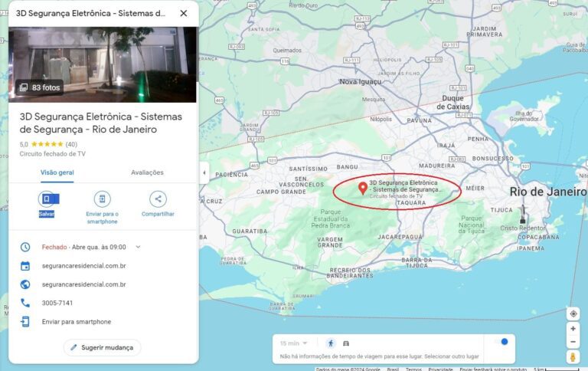Viewport: 588px width, 371px height.
Task: Open the (40) reviews count link
Action: (x=71, y=144)
